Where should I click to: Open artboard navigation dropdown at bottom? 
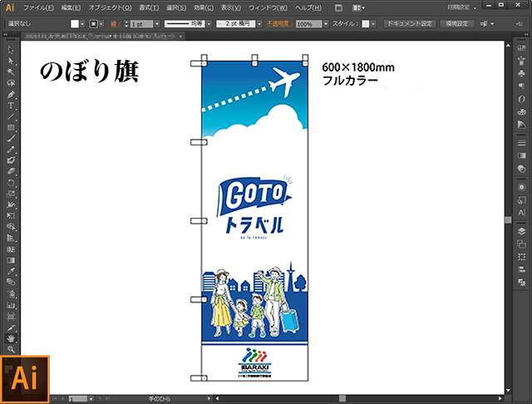[91, 399]
